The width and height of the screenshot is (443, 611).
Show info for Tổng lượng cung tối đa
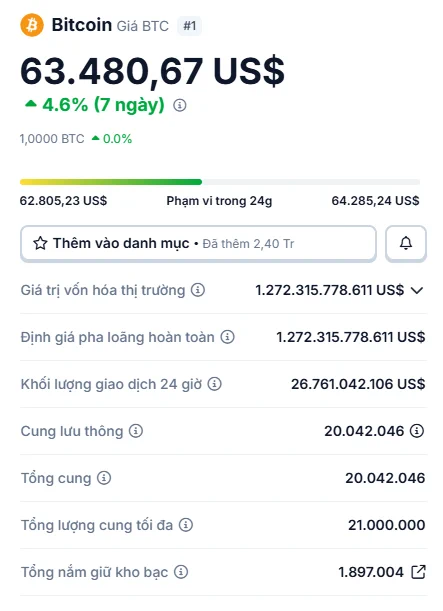[x=186, y=525]
